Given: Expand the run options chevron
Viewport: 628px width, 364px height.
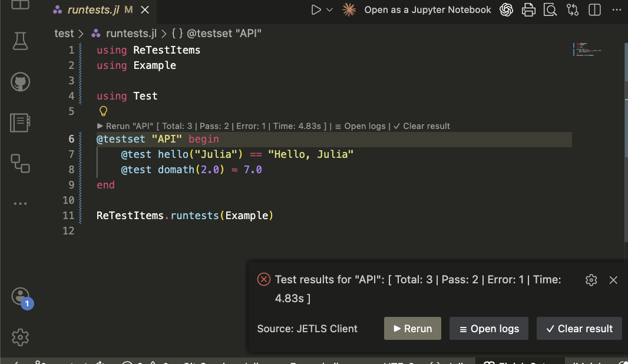Looking at the screenshot, I should pyautogui.click(x=330, y=9).
